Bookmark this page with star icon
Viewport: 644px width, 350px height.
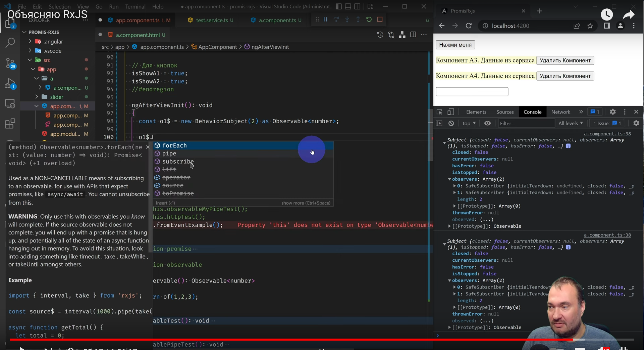[590, 26]
